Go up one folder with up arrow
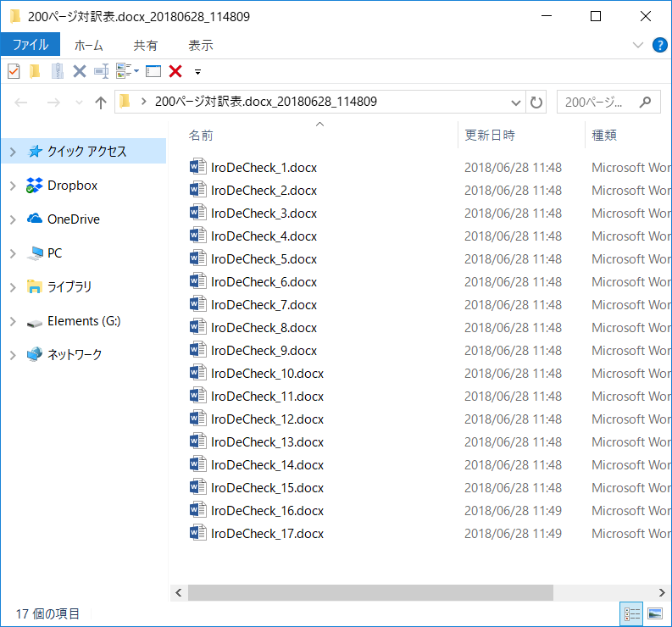 pyautogui.click(x=101, y=103)
